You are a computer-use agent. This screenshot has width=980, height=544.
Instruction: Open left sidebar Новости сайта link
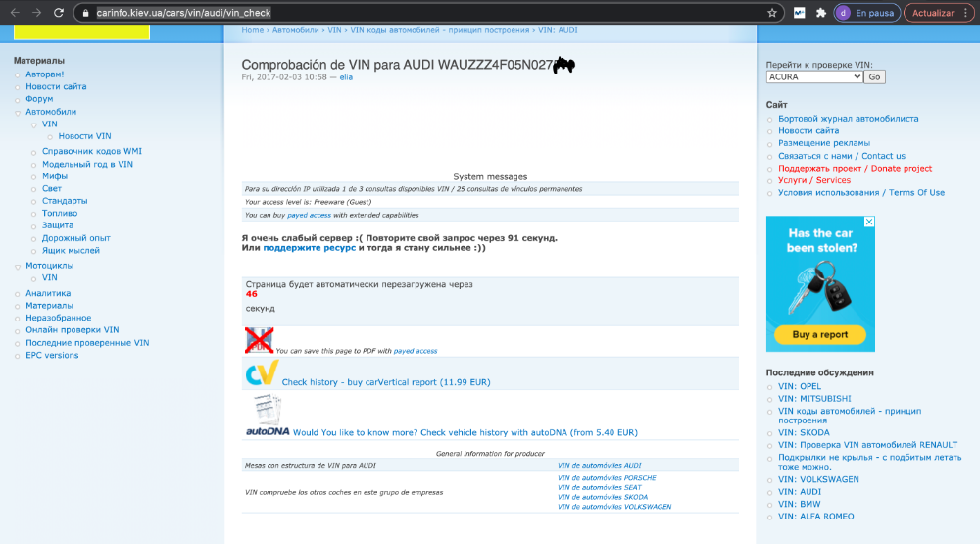[x=56, y=87]
